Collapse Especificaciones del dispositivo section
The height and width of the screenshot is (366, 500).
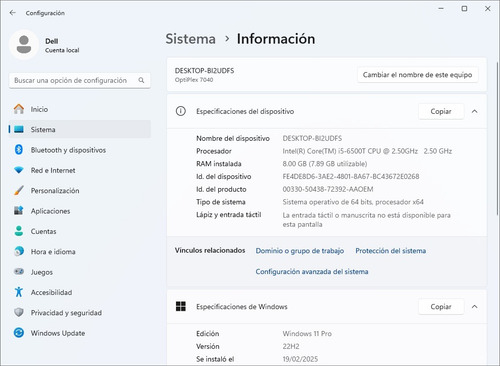click(x=474, y=111)
